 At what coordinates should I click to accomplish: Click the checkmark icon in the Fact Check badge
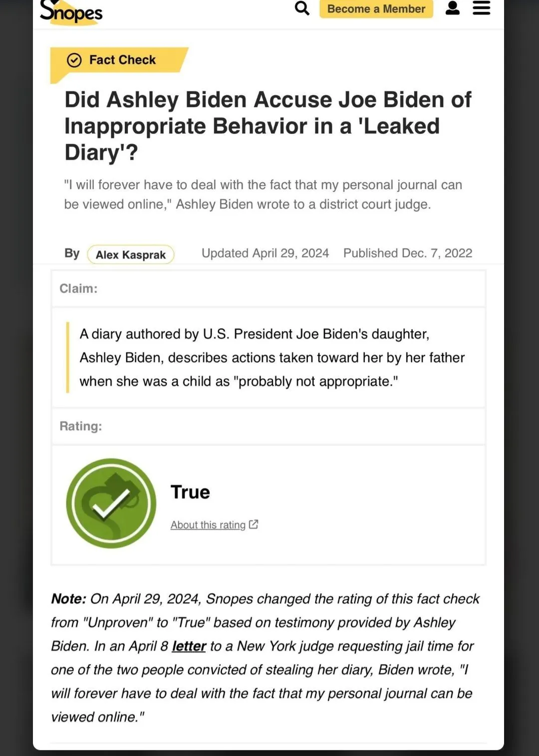pyautogui.click(x=74, y=60)
